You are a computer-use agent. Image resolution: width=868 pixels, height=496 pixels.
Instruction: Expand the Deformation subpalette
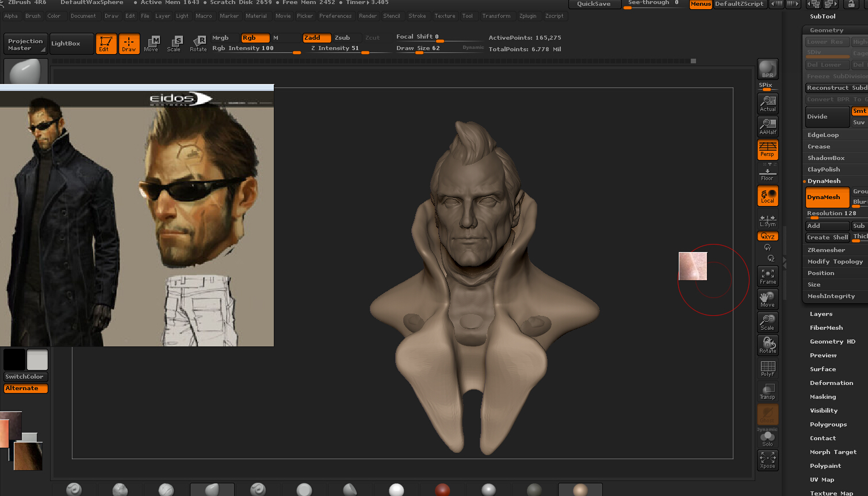832,383
